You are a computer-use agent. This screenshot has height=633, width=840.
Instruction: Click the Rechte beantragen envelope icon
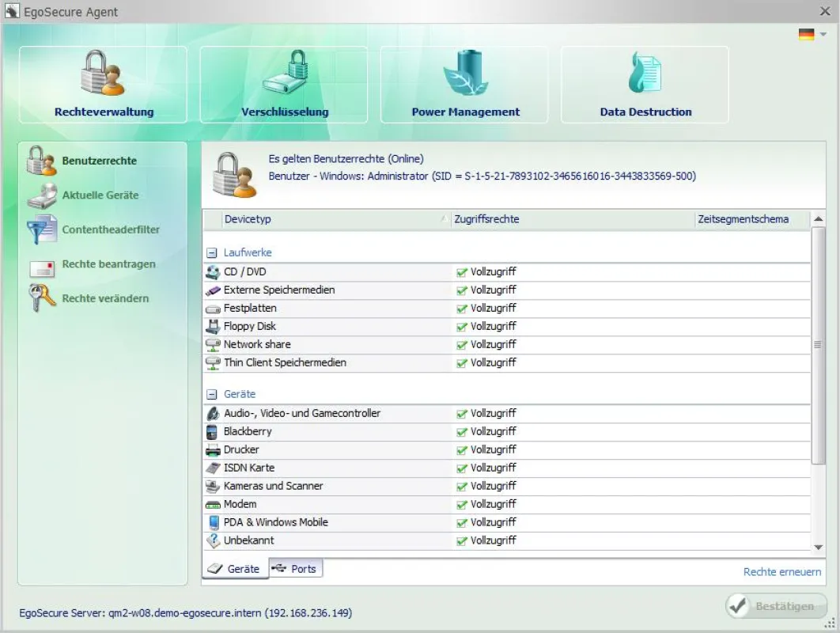42,268
